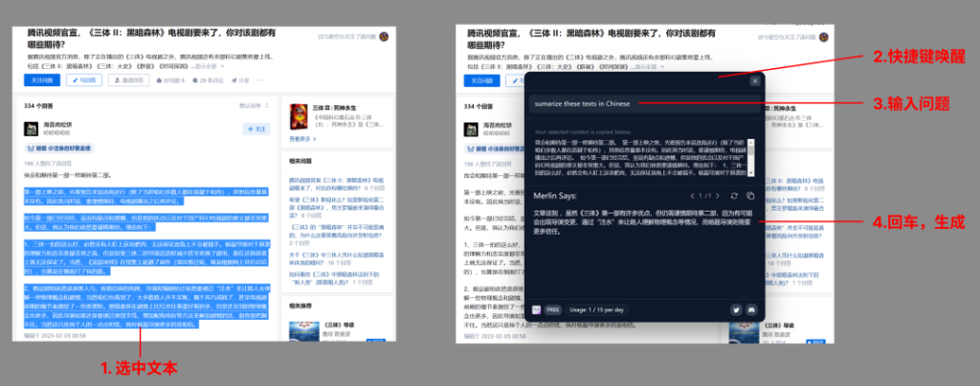This screenshot has width=980, height=386.
Task: Click 写回答 button on left page
Action: [x=84, y=80]
